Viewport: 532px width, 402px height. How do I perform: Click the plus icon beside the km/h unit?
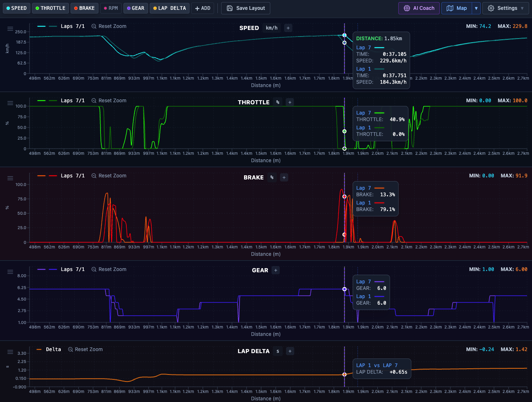(288, 28)
